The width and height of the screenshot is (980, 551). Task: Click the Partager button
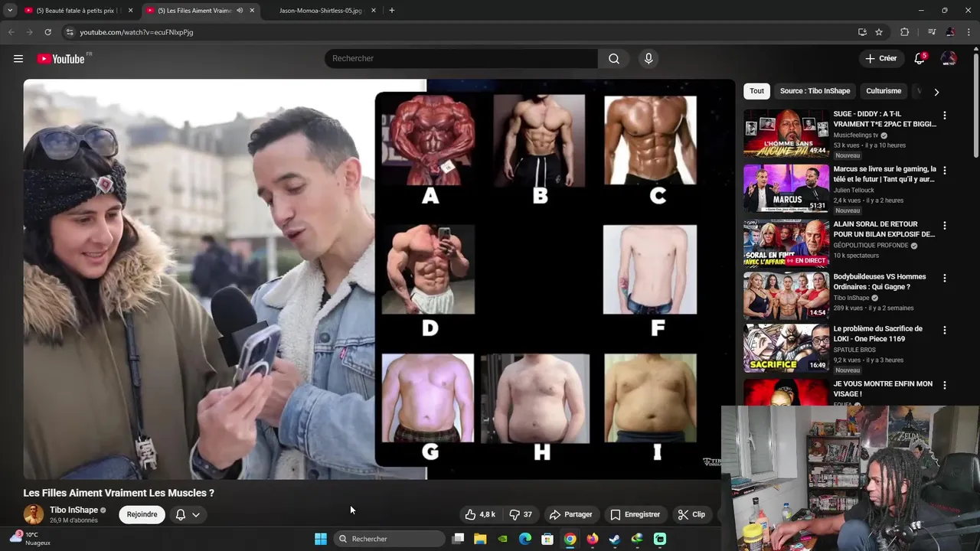tap(571, 514)
